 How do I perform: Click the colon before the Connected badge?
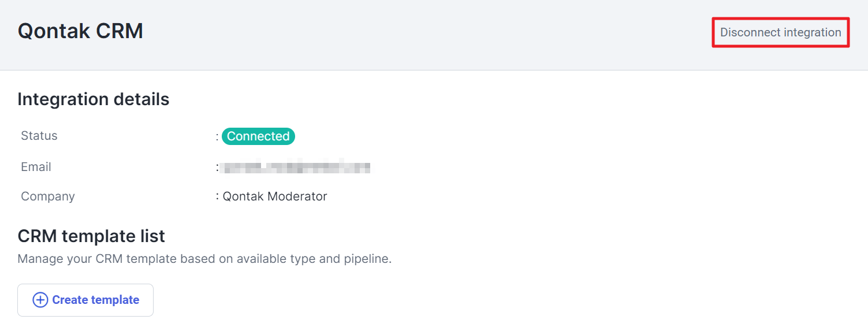pyautogui.click(x=217, y=137)
